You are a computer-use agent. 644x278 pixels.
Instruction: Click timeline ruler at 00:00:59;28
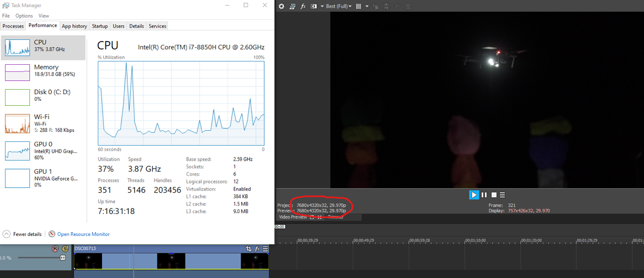click(x=420, y=240)
